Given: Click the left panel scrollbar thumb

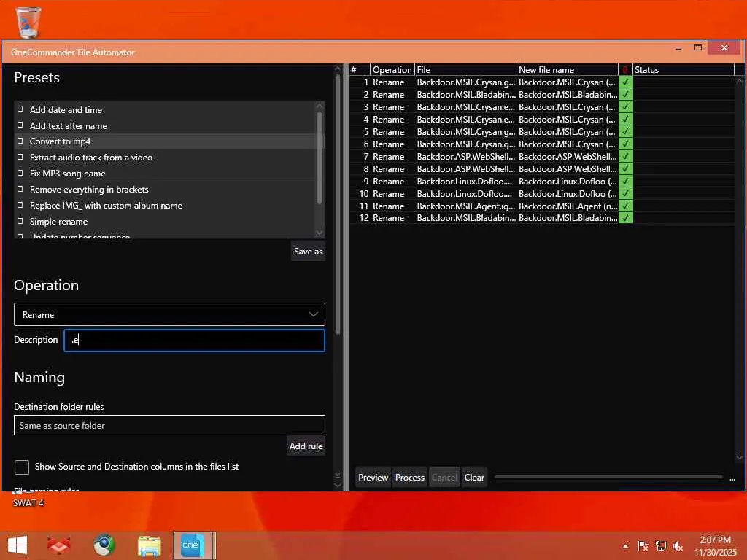Looking at the screenshot, I should [x=338, y=204].
